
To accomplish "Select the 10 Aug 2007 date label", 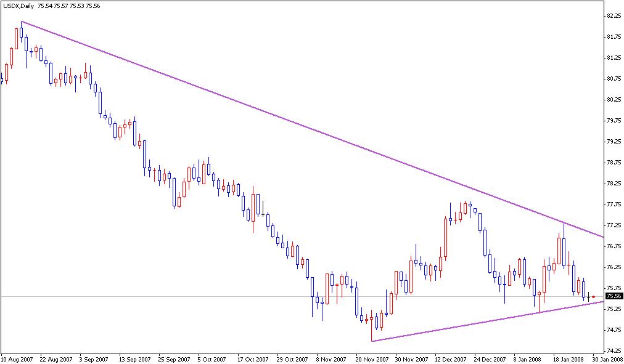I will click(x=17, y=358).
